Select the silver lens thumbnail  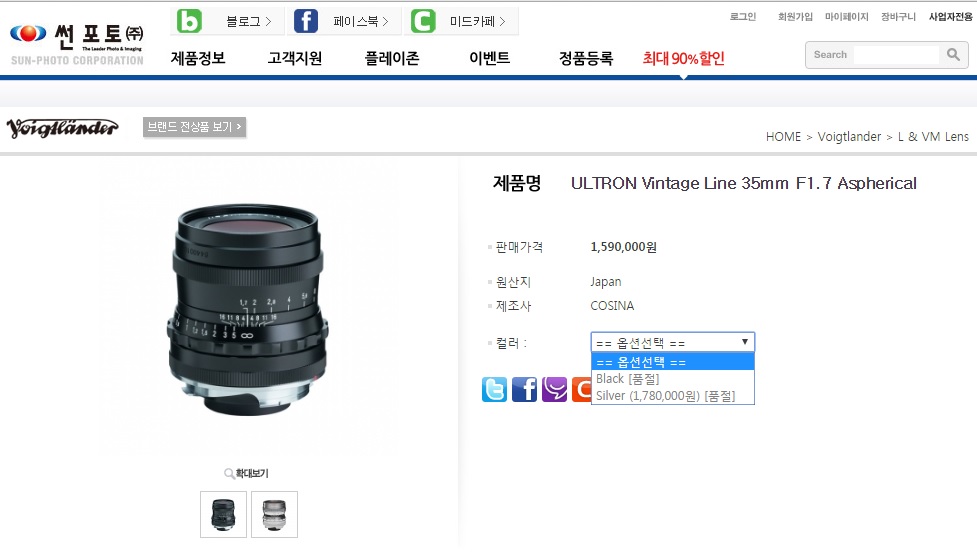(274, 515)
